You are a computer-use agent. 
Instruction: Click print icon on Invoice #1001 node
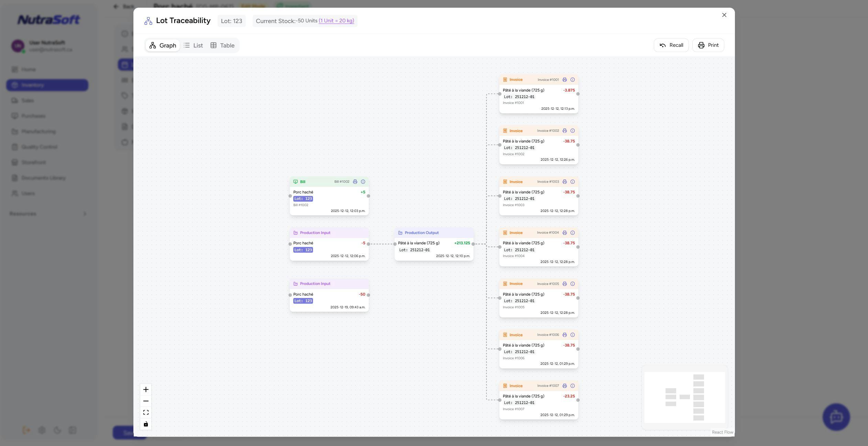(564, 80)
